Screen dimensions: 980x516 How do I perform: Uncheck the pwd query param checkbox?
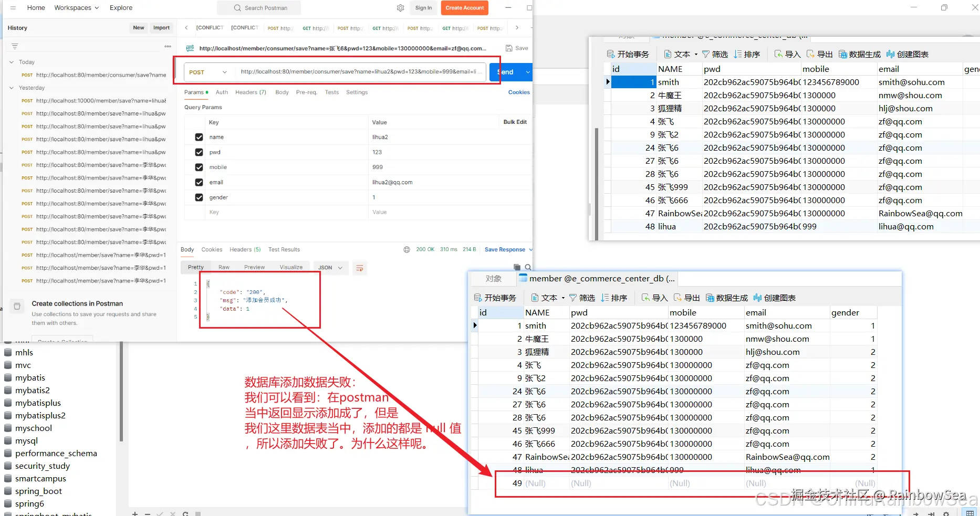[x=199, y=152]
